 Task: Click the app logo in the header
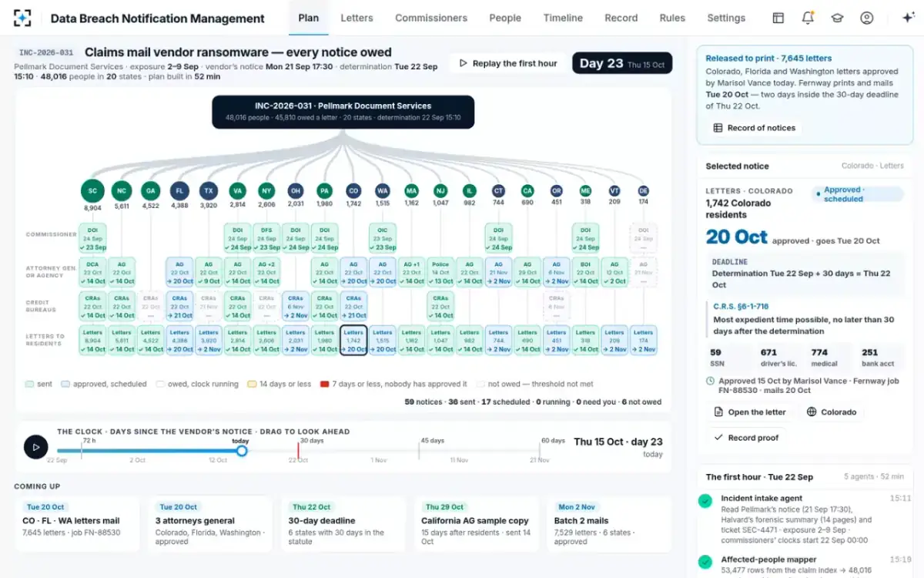pyautogui.click(x=22, y=18)
